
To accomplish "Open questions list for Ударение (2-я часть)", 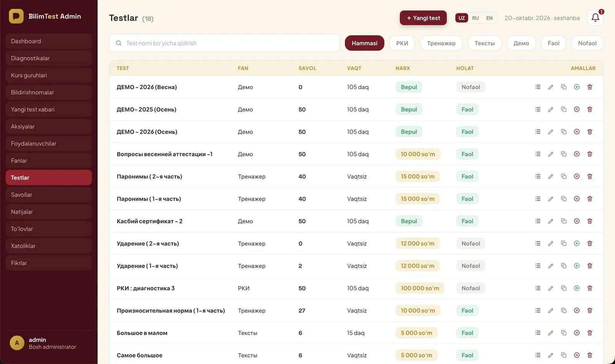I will coord(537,243).
